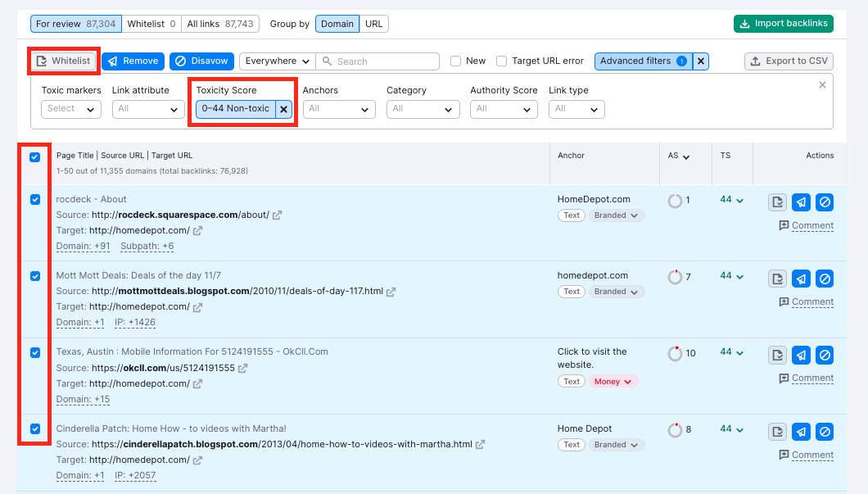Click disavow icon in Cinderella Patch row
This screenshot has width=868, height=494.
click(825, 432)
